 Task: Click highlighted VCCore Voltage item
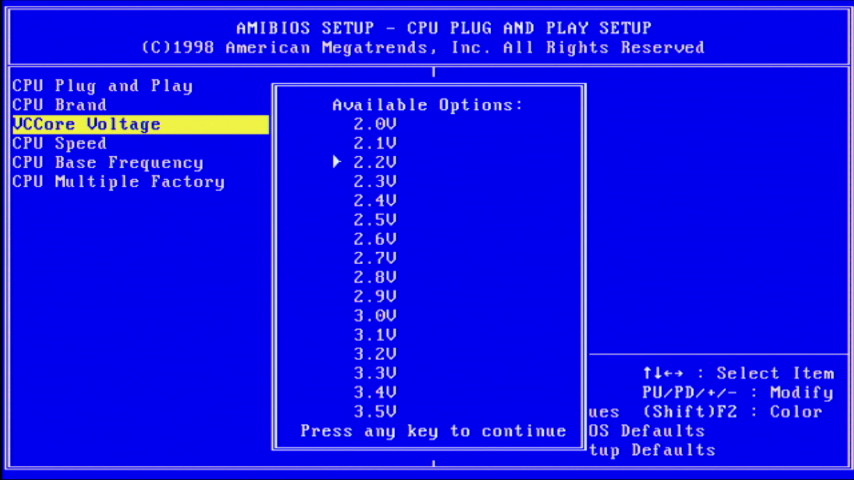87,124
